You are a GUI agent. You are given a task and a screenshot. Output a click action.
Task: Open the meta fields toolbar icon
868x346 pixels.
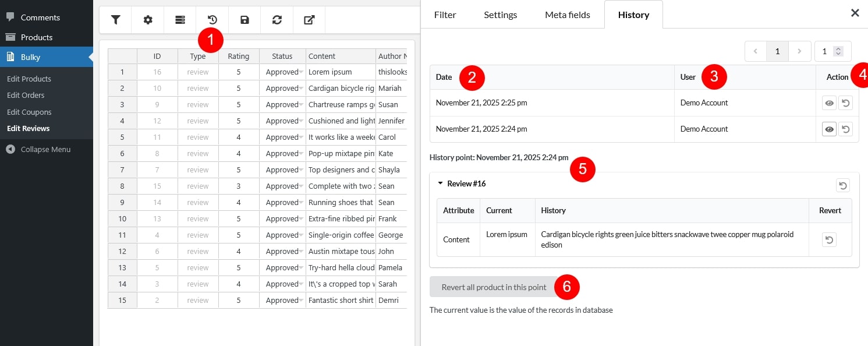click(180, 20)
